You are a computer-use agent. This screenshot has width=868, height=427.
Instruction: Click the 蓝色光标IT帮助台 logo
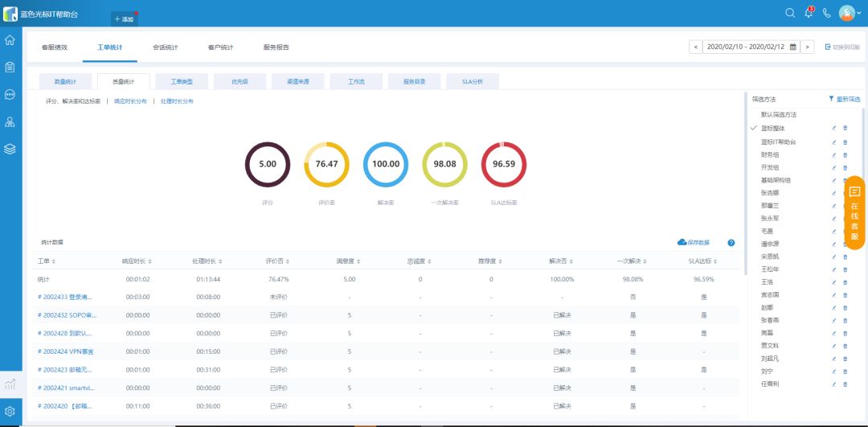pos(41,14)
